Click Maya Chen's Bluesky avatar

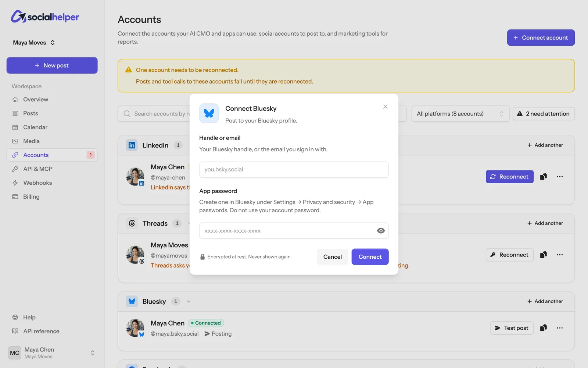(x=135, y=328)
